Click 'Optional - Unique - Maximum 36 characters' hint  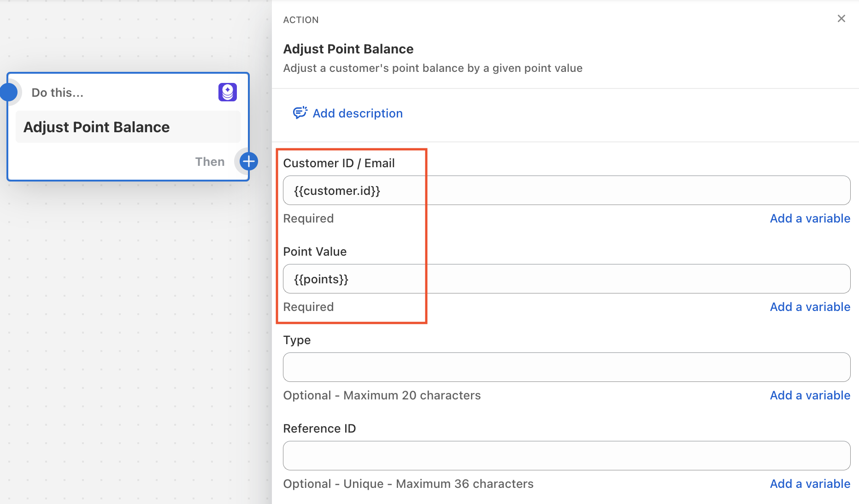(408, 484)
